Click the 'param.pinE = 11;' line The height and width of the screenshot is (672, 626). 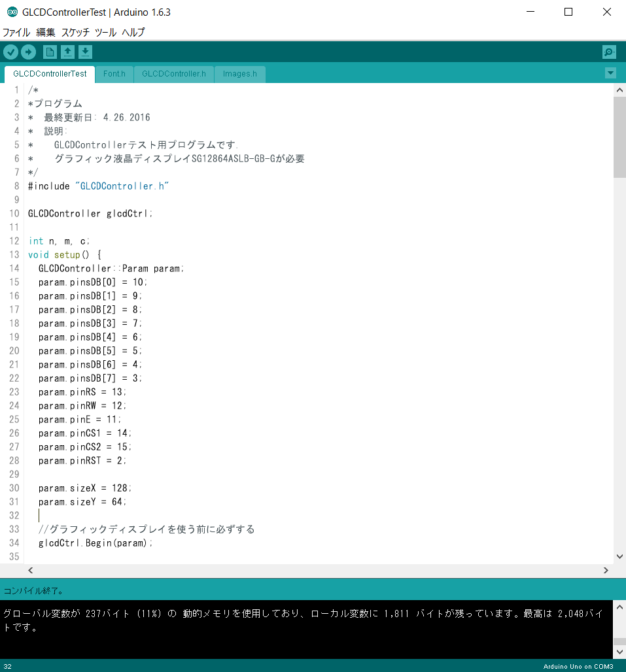(80, 419)
